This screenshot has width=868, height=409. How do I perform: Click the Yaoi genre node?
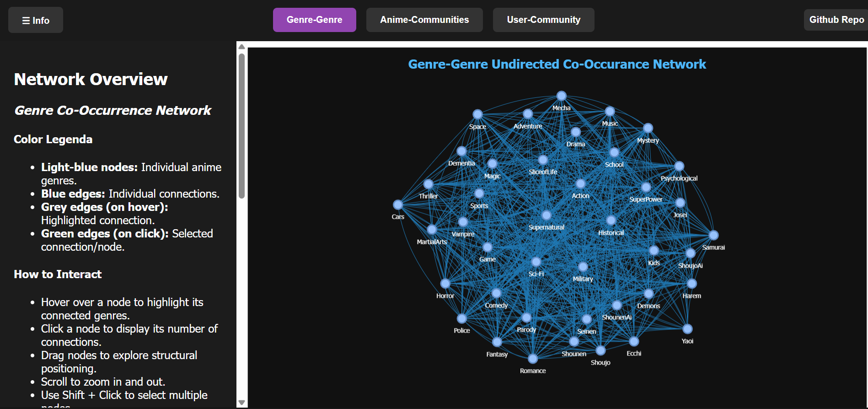(687, 329)
